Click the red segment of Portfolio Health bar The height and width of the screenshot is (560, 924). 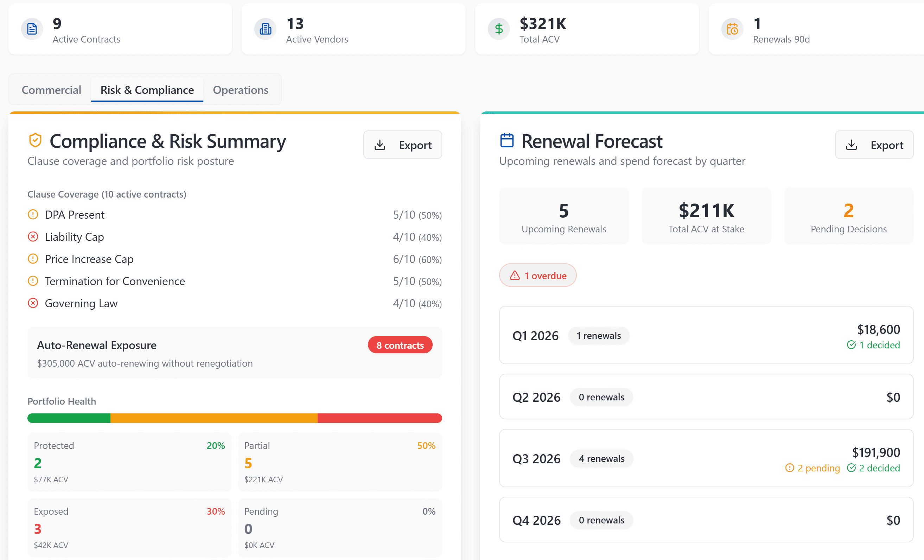coord(379,418)
